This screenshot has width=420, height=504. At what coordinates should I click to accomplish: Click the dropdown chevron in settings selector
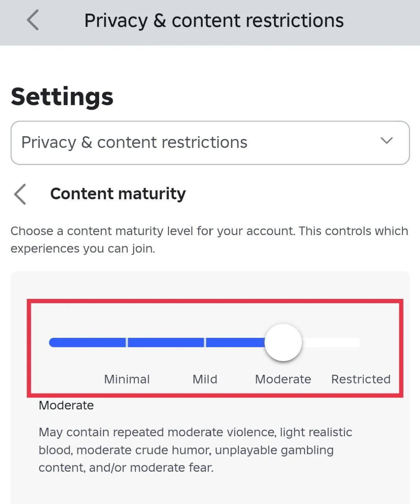(x=387, y=141)
